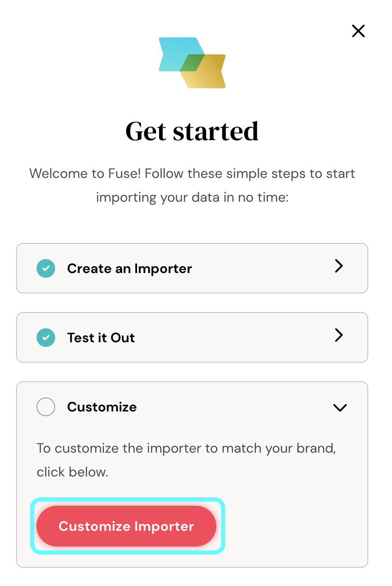This screenshot has height=586, width=392.
Task: Click the teal checkmark beside Create an Importer
Action: click(46, 268)
